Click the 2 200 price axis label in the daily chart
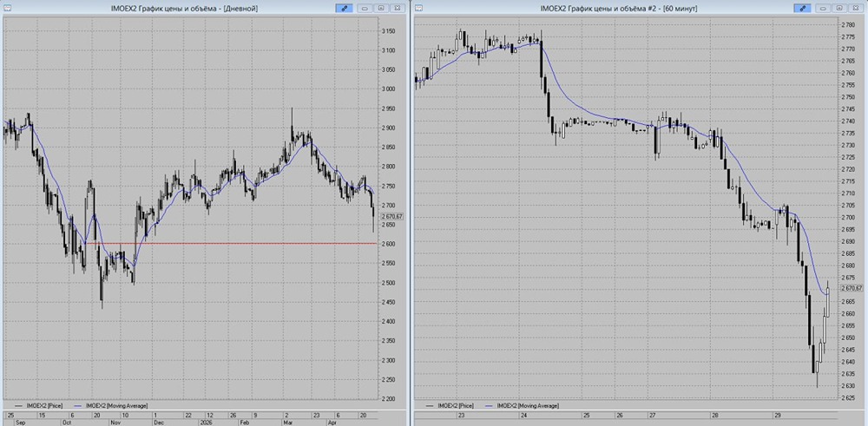The width and height of the screenshot is (868, 426). point(391,399)
